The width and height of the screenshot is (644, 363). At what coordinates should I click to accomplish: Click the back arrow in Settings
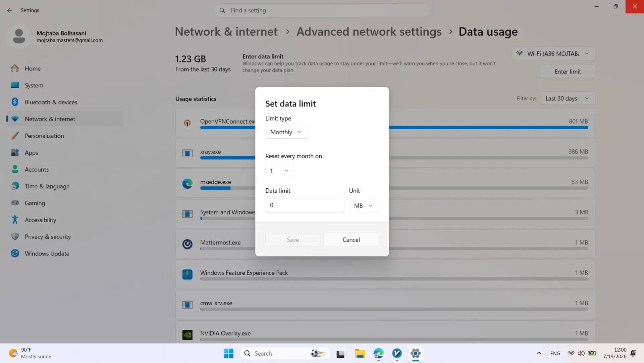[x=9, y=10]
